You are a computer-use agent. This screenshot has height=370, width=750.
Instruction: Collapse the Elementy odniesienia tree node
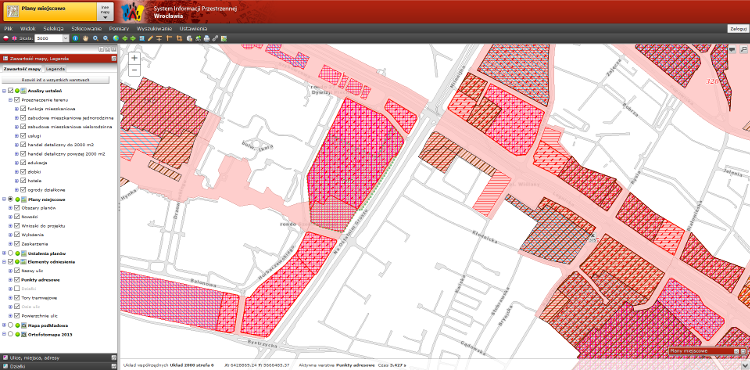pos(4,262)
